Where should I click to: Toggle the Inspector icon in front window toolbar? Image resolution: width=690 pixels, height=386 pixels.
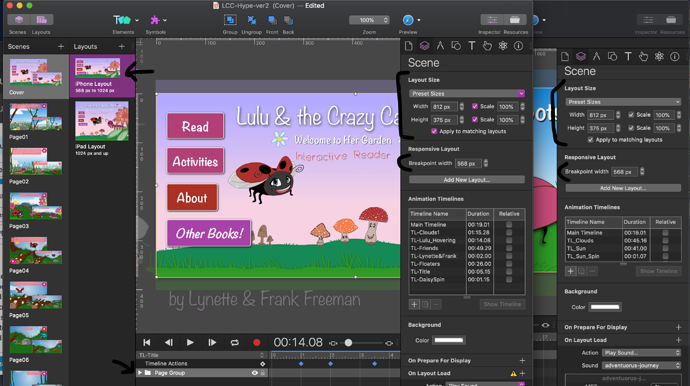[492, 20]
